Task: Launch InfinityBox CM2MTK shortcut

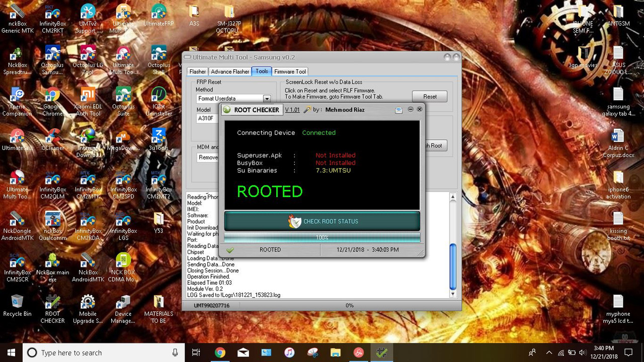Action: 88,185
